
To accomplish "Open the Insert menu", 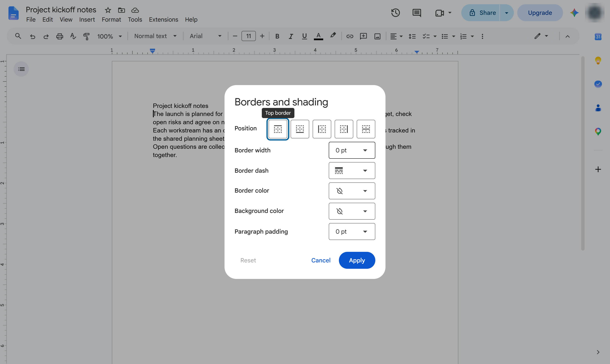I will coord(87,19).
